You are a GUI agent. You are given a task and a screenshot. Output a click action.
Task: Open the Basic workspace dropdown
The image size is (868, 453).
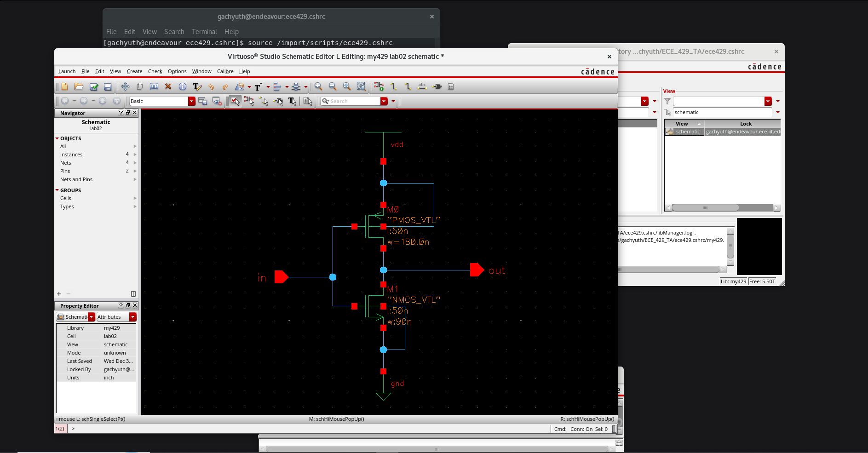point(192,101)
